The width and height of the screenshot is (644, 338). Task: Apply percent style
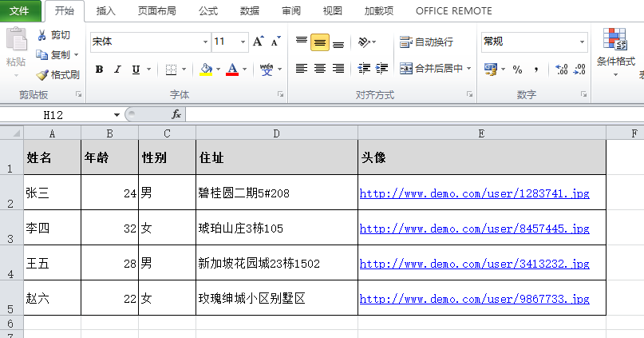coord(517,70)
